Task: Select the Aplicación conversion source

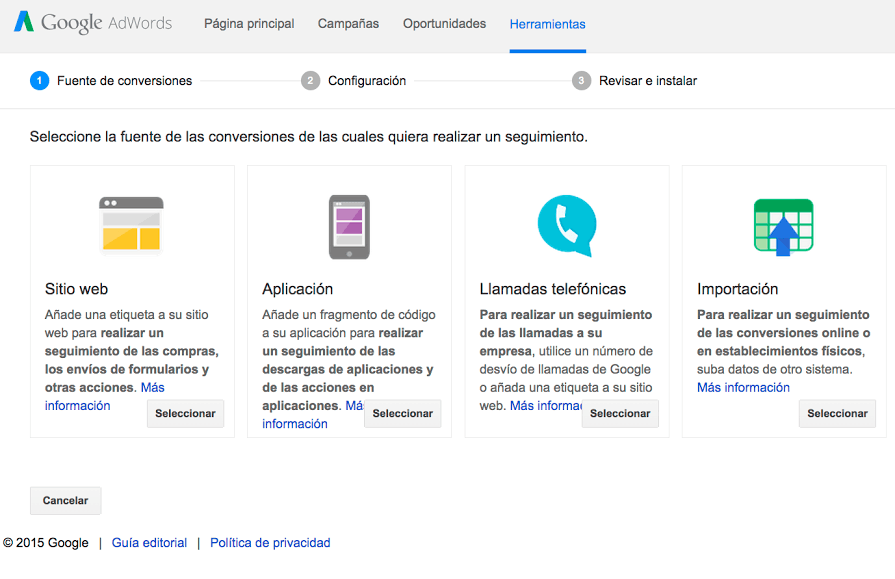Action: pyautogui.click(x=402, y=413)
